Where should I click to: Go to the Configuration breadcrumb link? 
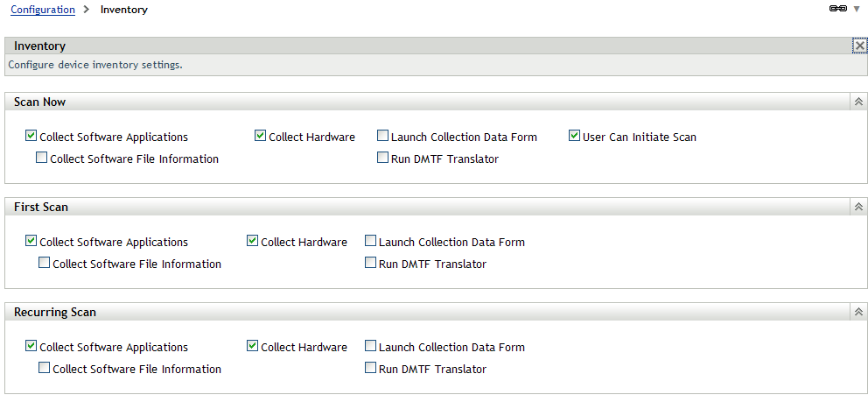(43, 10)
